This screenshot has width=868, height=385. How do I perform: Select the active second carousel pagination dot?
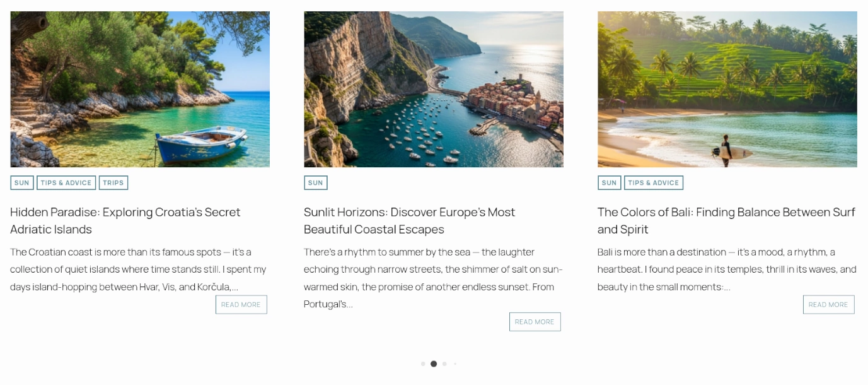tap(434, 364)
